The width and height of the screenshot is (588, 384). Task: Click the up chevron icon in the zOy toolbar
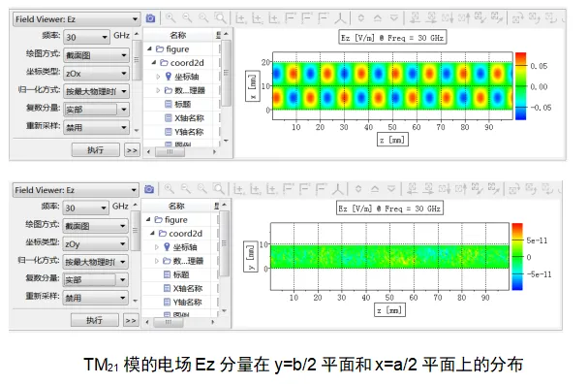[375, 188]
